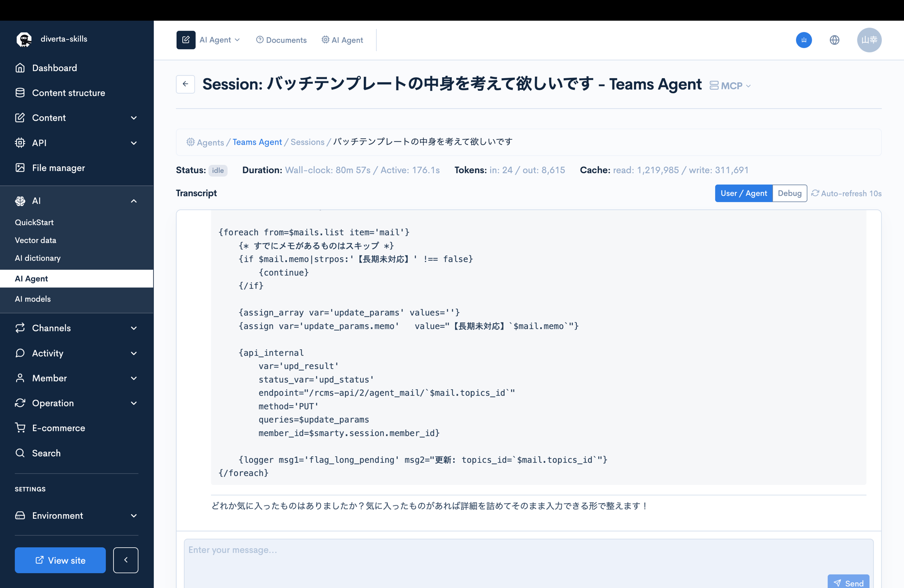Open the 山幸 user avatar menu
Image resolution: width=904 pixels, height=588 pixels.
pyautogui.click(x=869, y=40)
